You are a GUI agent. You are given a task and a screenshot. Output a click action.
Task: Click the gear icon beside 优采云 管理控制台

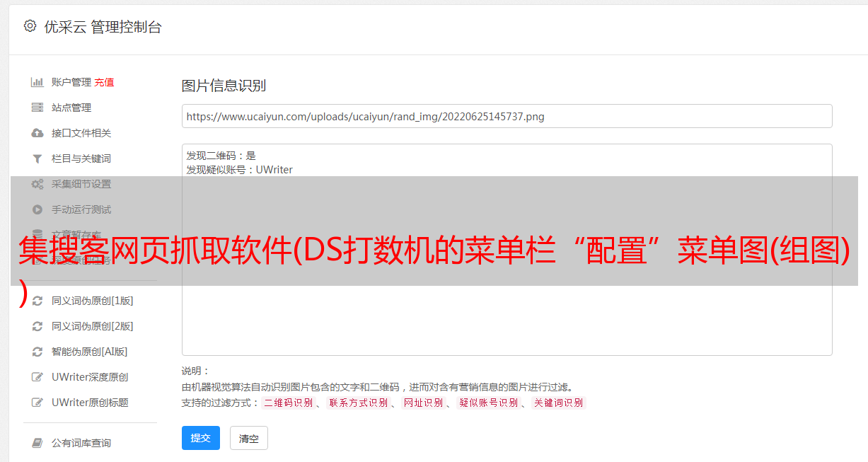point(30,26)
